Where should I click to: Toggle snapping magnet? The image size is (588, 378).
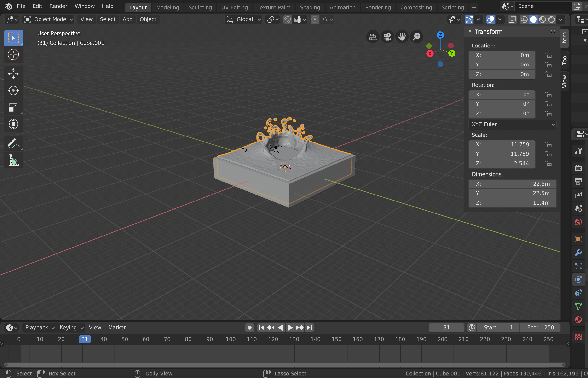(x=287, y=19)
